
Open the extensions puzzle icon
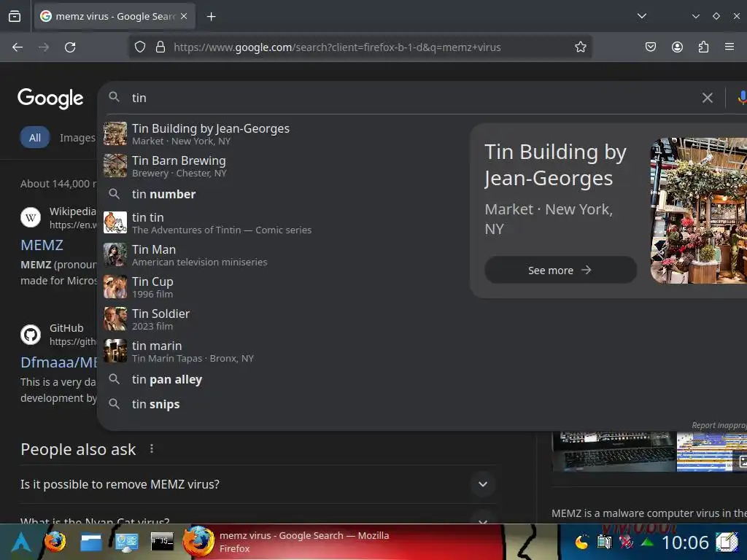703,47
